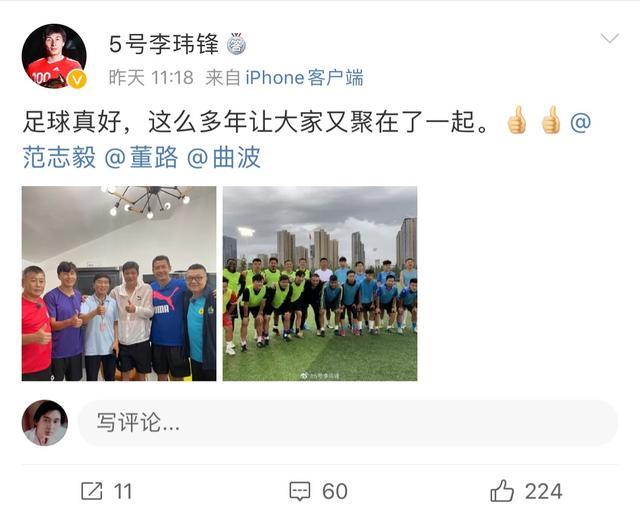640x516 pixels.
Task: Open comments via the comment bubble icon
Action: tap(300, 491)
